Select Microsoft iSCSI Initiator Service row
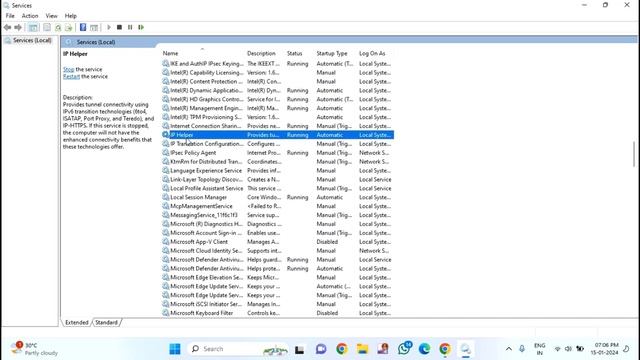This screenshot has width=640, height=360. 278,304
